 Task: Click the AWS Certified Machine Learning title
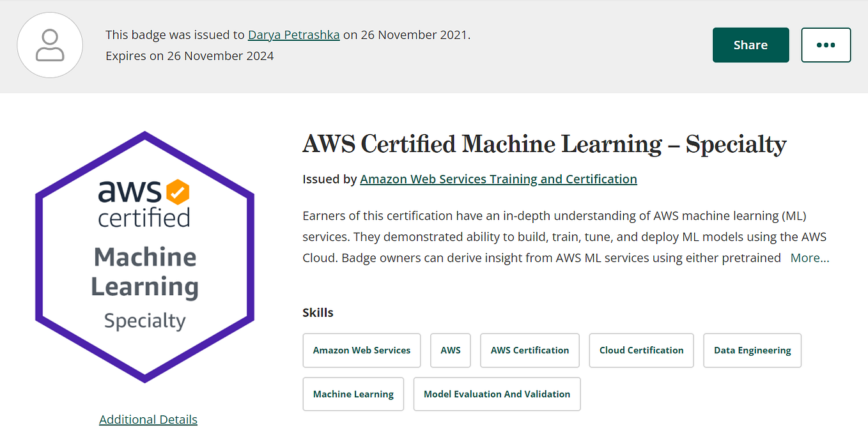point(544,144)
